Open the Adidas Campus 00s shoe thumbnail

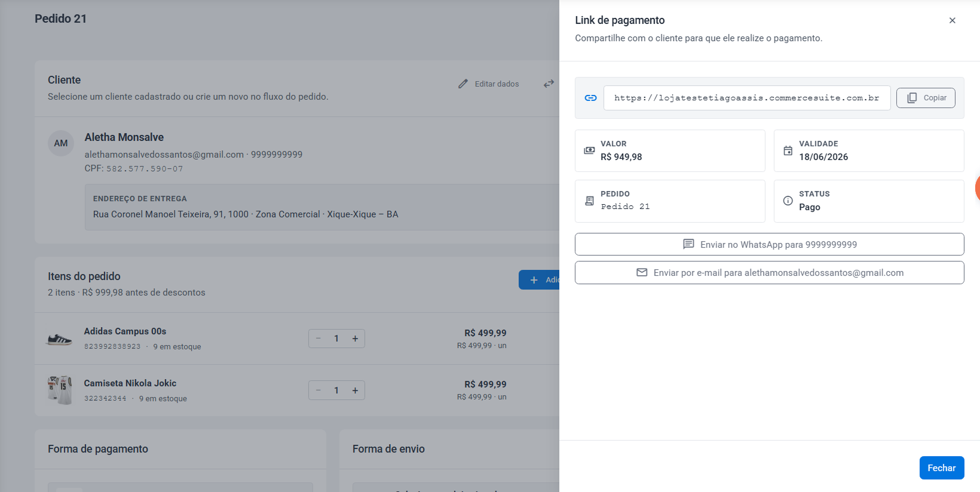59,339
